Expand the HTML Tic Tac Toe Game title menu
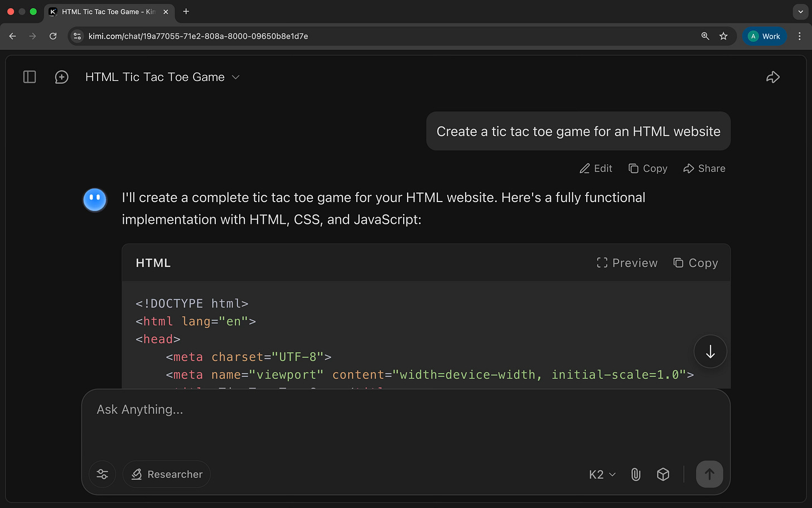Image resolution: width=812 pixels, height=508 pixels. click(x=162, y=77)
